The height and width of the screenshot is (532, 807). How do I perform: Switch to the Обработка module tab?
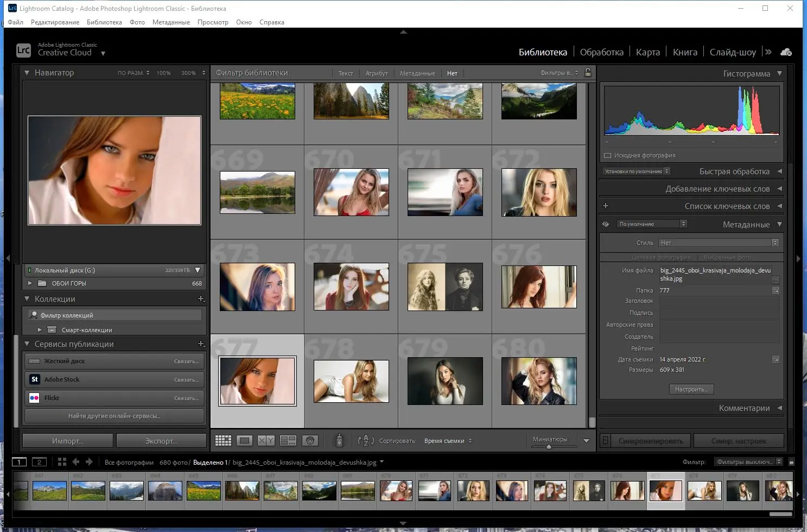601,52
